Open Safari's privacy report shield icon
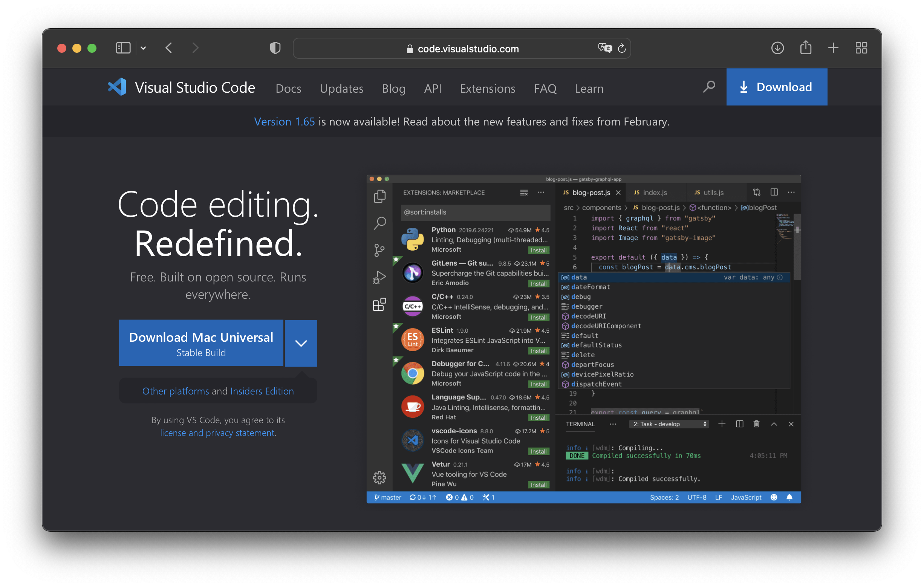The height and width of the screenshot is (587, 924). 275,48
